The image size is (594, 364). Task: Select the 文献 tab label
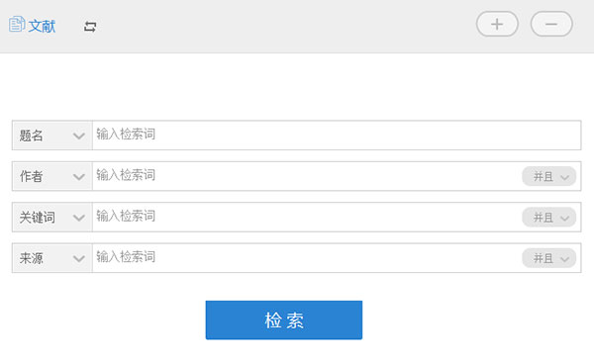[x=42, y=26]
